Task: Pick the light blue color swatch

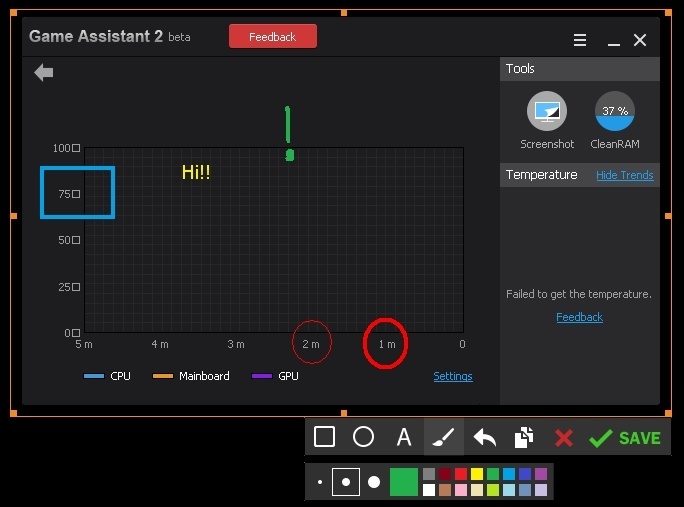Action: [509, 490]
